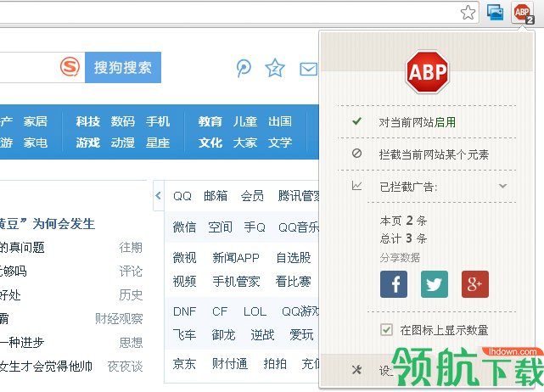Viewport: 544px width, 392px height.
Task: Open the 自选股 link
Action: point(294,258)
